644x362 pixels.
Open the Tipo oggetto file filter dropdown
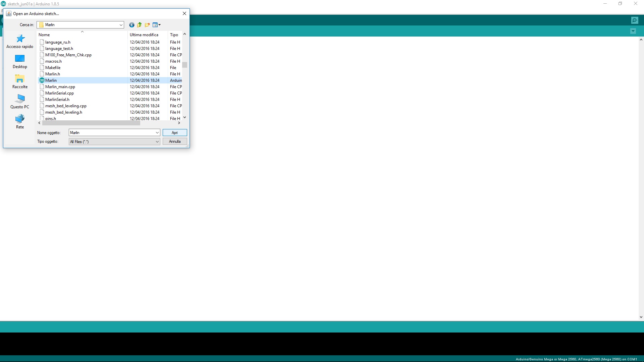click(157, 142)
